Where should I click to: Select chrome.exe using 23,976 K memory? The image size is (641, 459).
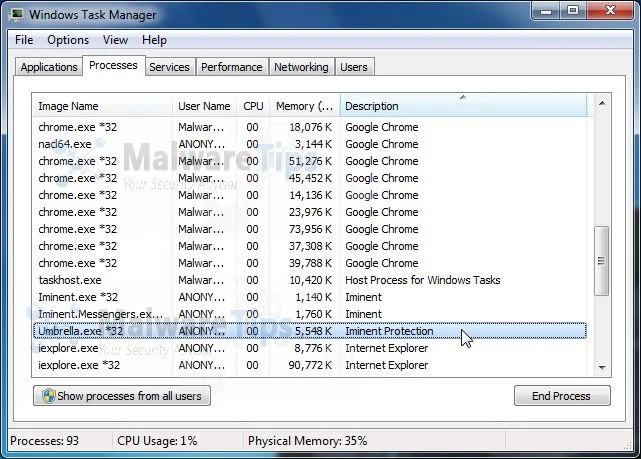310,212
